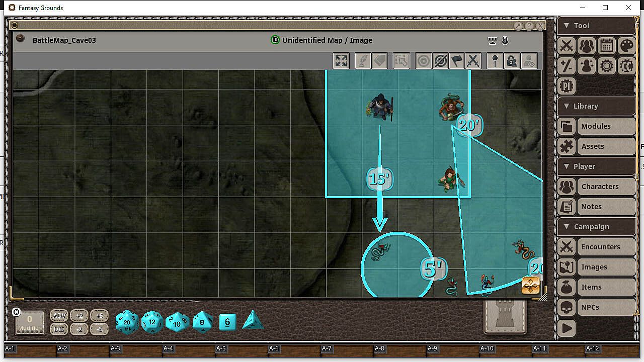Viewport: 644px width, 362px height.
Task: Click the Items bag icon
Action: coord(567,287)
